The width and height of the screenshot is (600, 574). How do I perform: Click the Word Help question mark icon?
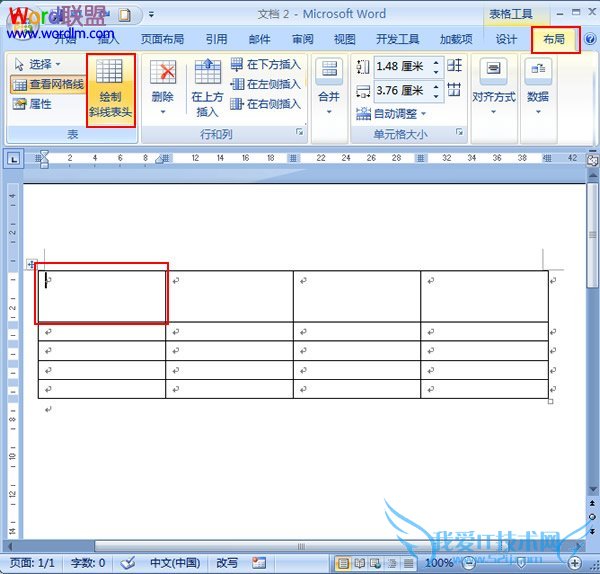click(x=590, y=39)
